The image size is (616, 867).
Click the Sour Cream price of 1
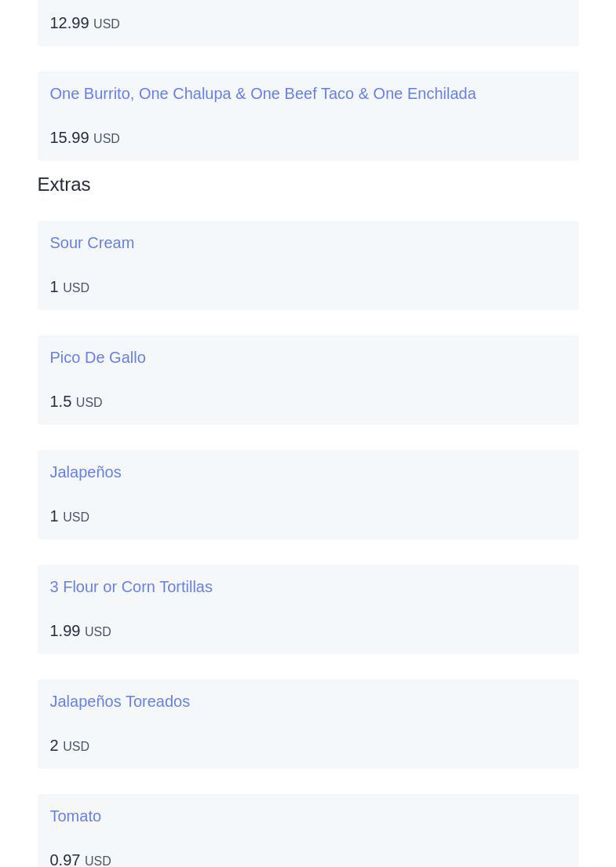click(x=54, y=287)
